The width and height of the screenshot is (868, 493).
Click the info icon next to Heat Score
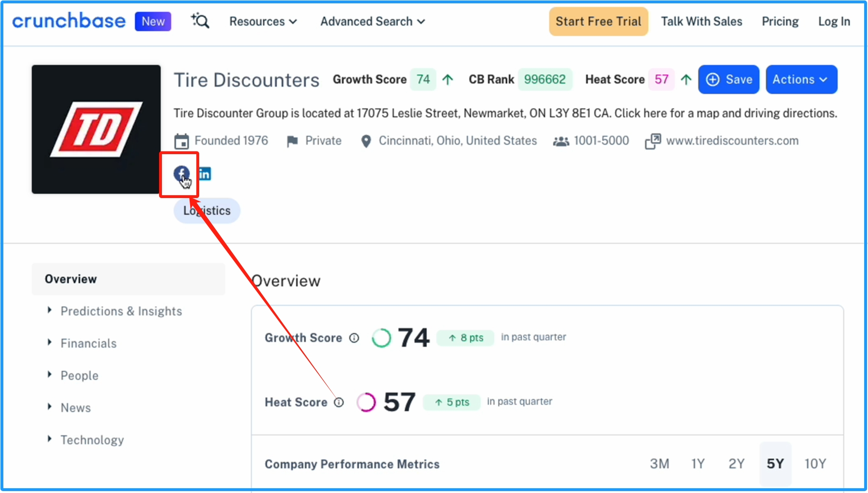pyautogui.click(x=339, y=402)
